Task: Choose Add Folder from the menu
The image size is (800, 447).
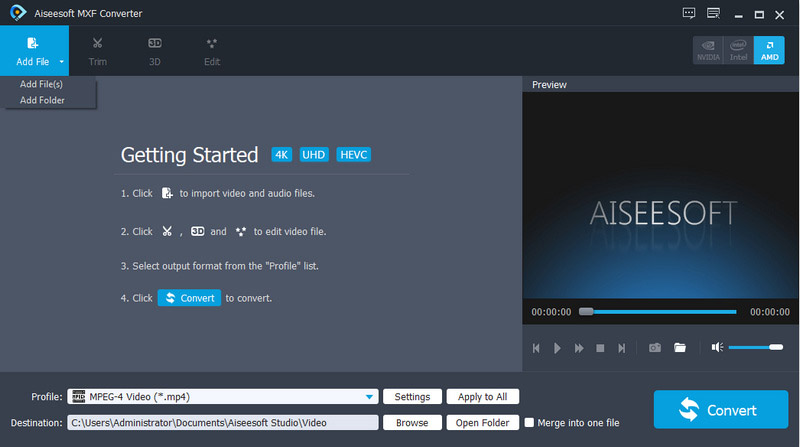Action: 42,101
